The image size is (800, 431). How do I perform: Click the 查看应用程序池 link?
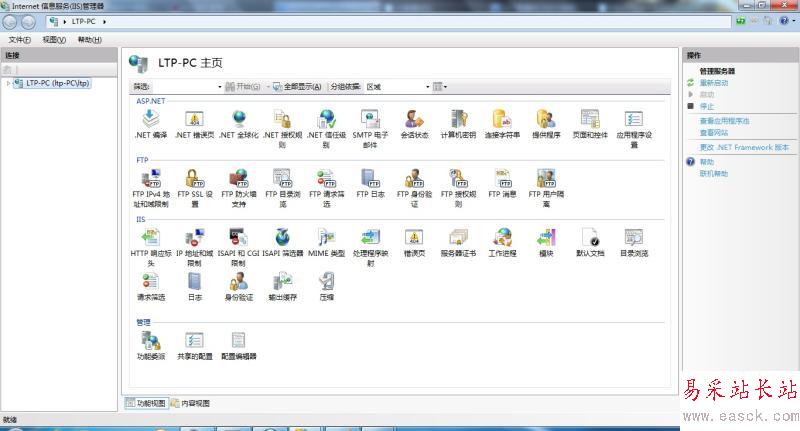coord(724,121)
